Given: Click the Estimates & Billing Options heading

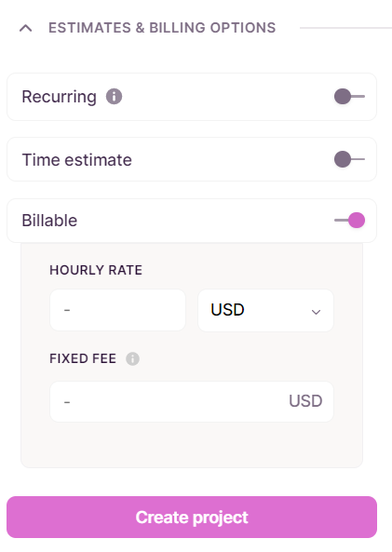Looking at the screenshot, I should [162, 28].
